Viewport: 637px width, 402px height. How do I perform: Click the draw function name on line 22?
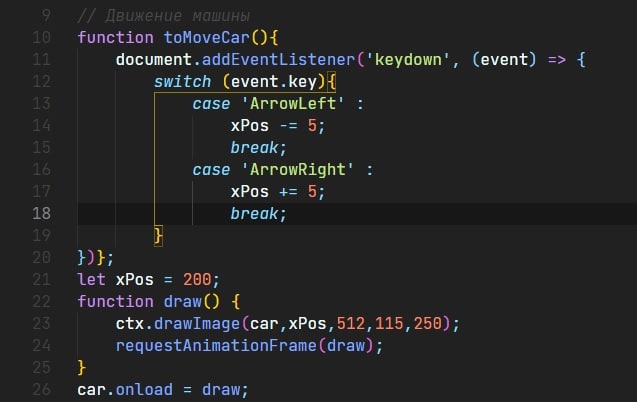182,301
